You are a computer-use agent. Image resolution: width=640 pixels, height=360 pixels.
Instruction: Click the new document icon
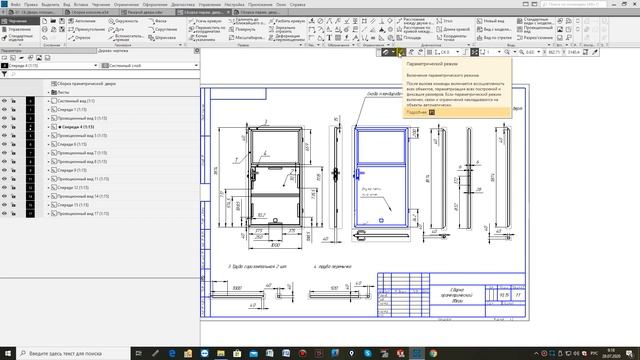(x=44, y=21)
